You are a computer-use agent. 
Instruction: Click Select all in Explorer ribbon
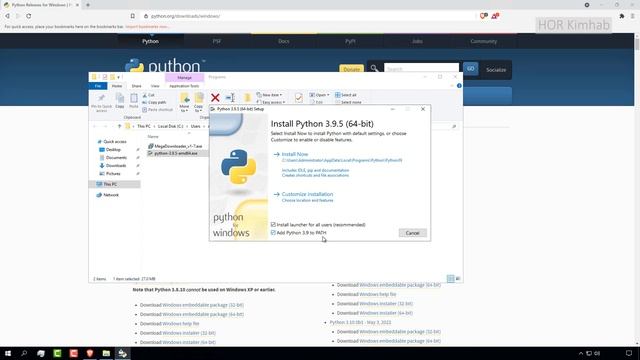(346, 95)
